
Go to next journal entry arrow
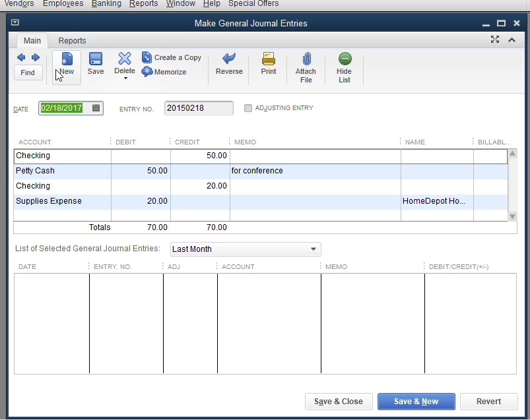tap(36, 57)
